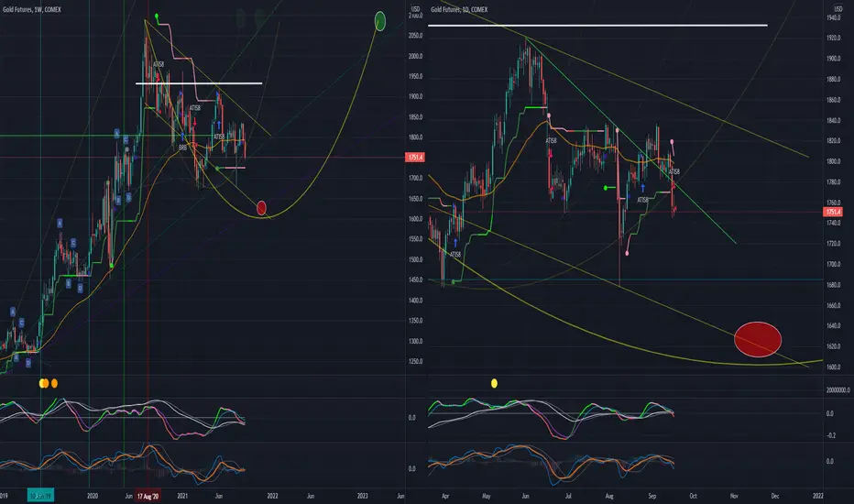Select the long white horizontal line on daily chart
Screen dimensions: 854x504
[597, 25]
